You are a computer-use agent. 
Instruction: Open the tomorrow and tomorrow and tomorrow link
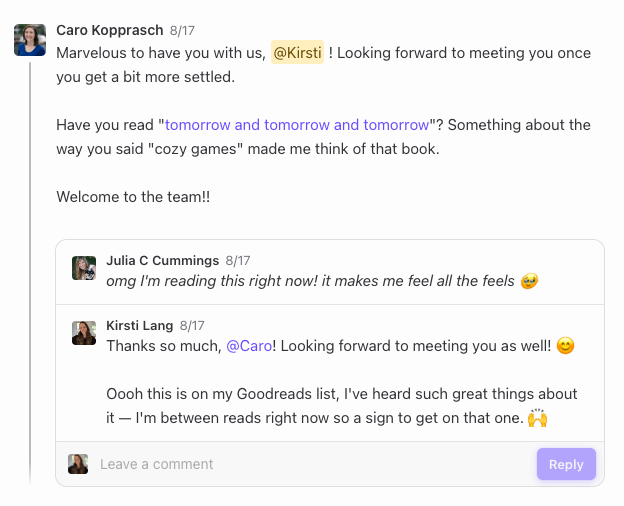(x=297, y=125)
